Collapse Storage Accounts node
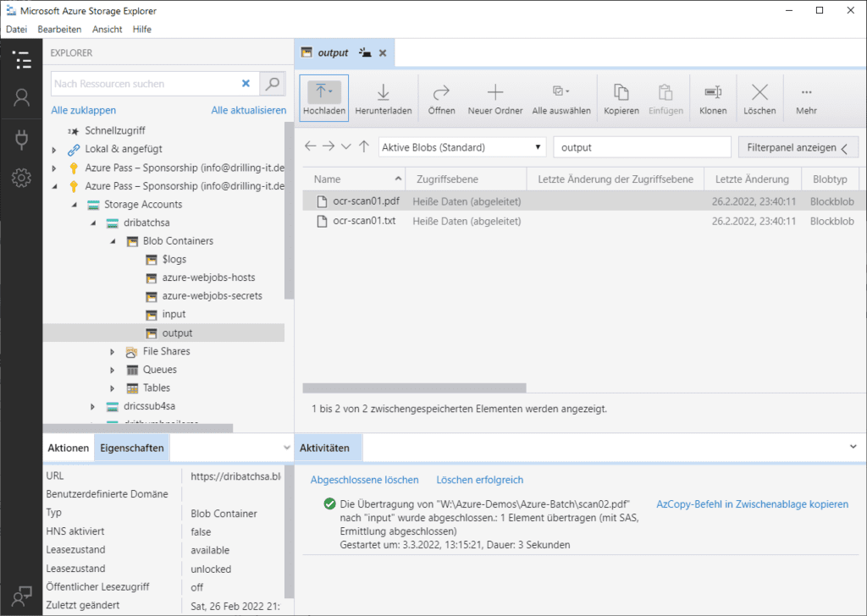 75,205
